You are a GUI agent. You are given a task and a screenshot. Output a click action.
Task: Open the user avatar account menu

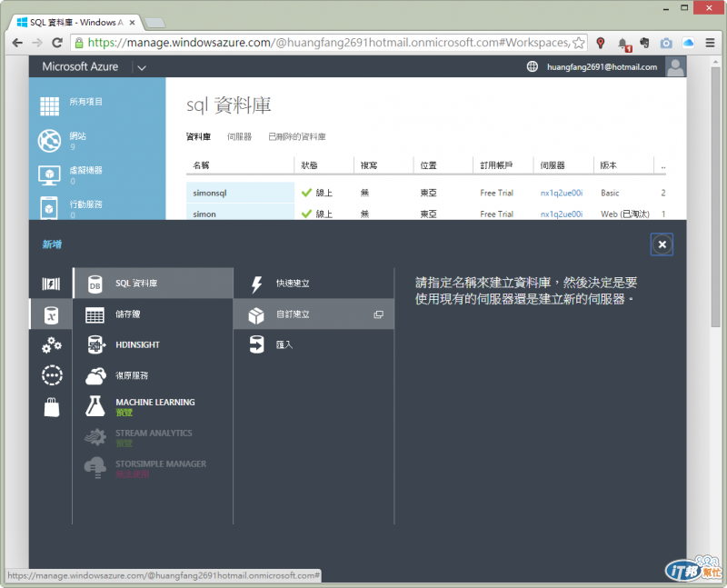[x=675, y=66]
